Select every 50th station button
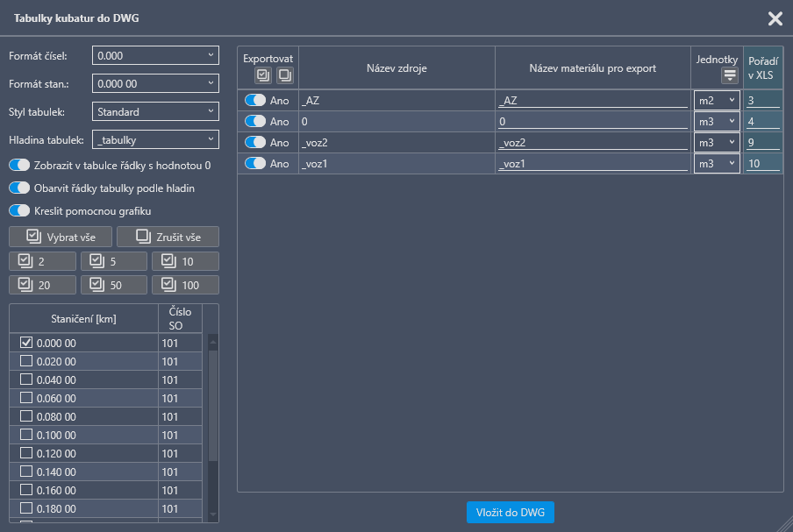 pyautogui.click(x=114, y=285)
